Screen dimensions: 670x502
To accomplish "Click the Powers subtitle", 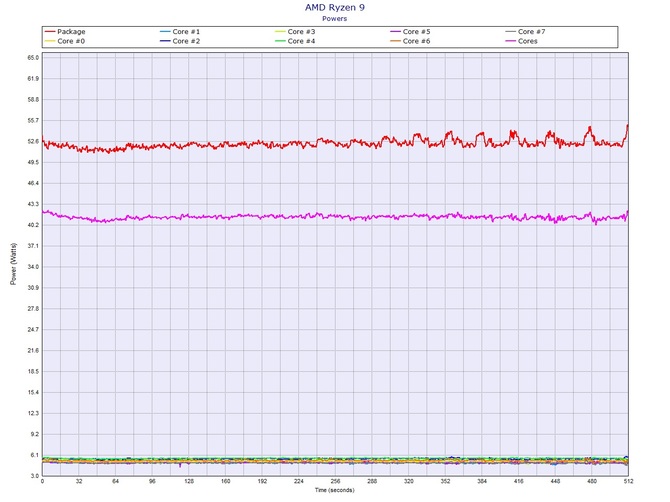I will point(335,18).
